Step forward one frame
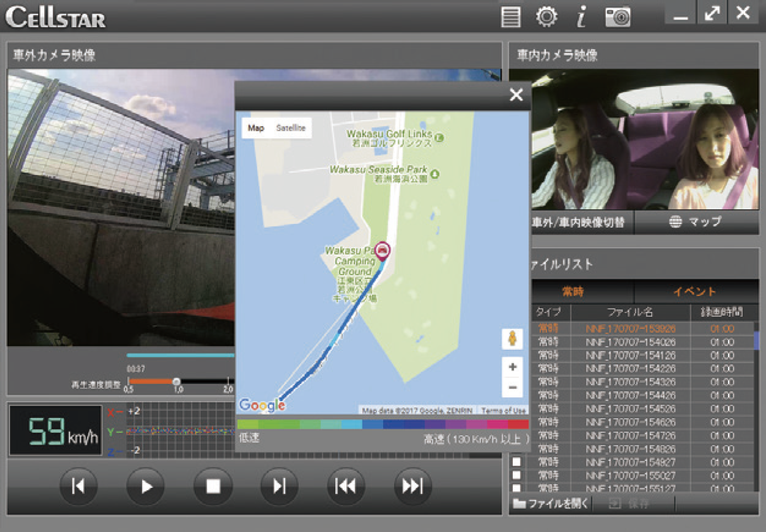The height and width of the screenshot is (532, 766). (279, 486)
